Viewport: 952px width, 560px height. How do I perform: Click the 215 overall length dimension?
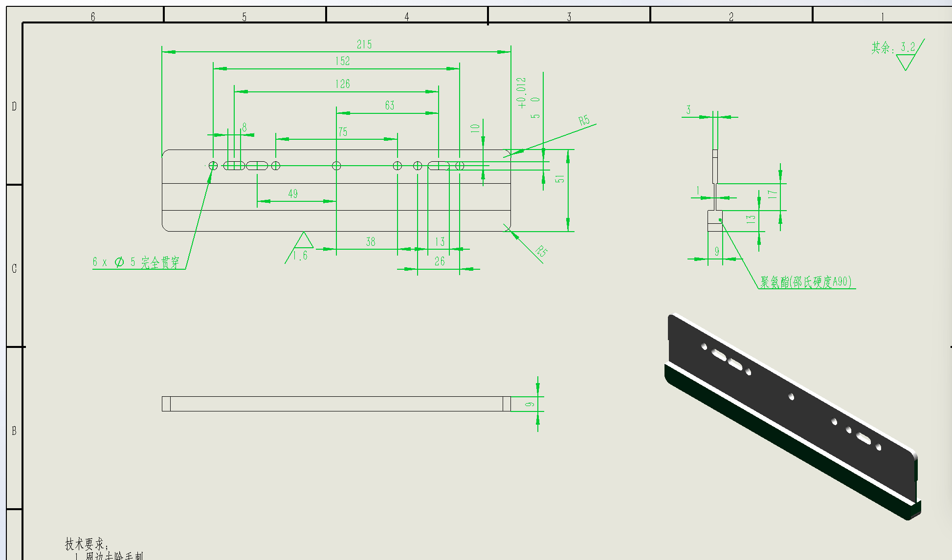tap(364, 44)
